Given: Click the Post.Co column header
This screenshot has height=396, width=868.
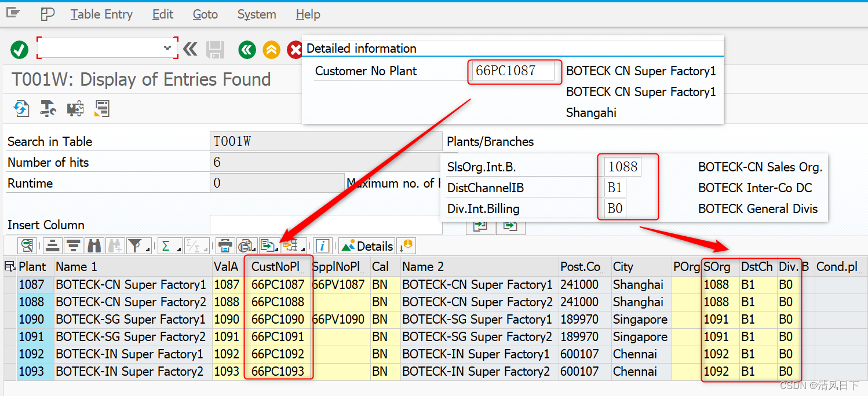Looking at the screenshot, I should click(x=585, y=267).
